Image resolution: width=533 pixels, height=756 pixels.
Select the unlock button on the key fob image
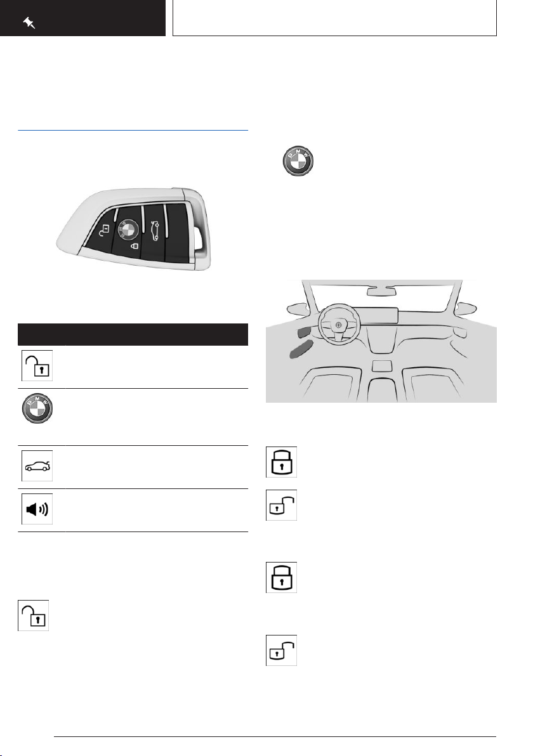tap(103, 230)
